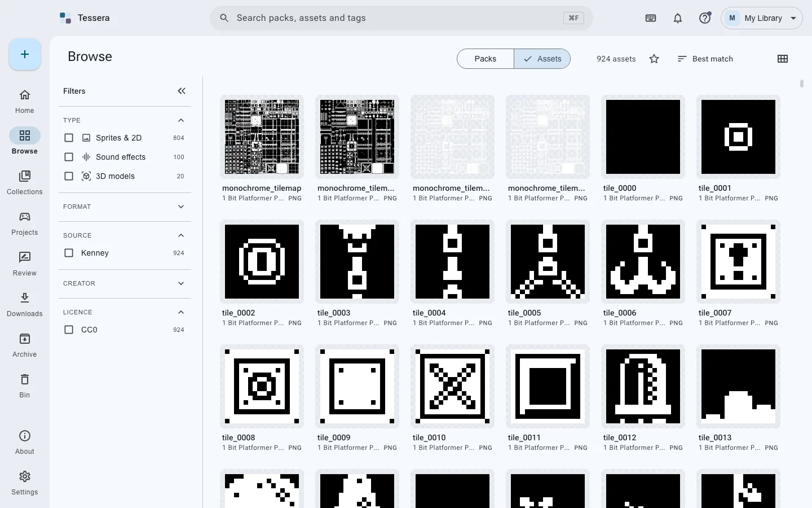Open notifications bell

pos(678,18)
